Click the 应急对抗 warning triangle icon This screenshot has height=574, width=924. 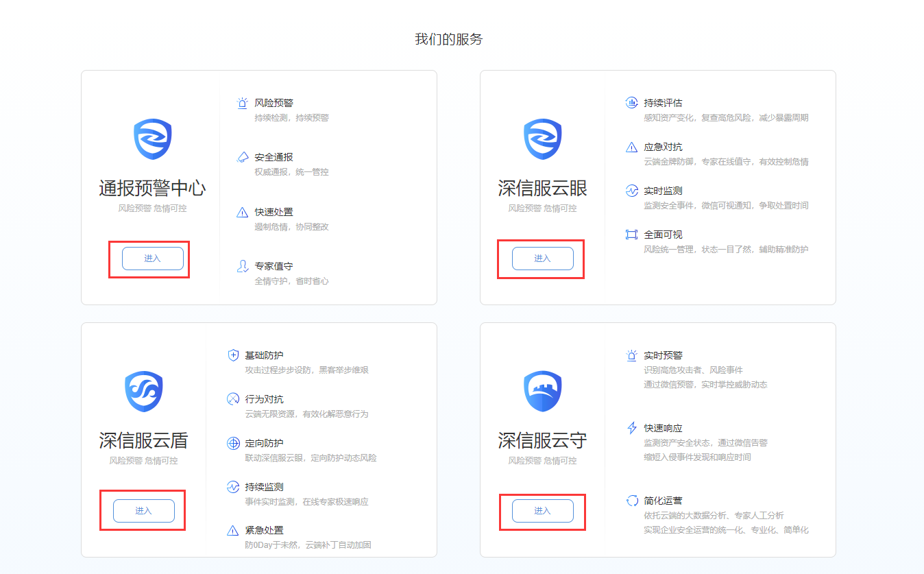coord(631,147)
